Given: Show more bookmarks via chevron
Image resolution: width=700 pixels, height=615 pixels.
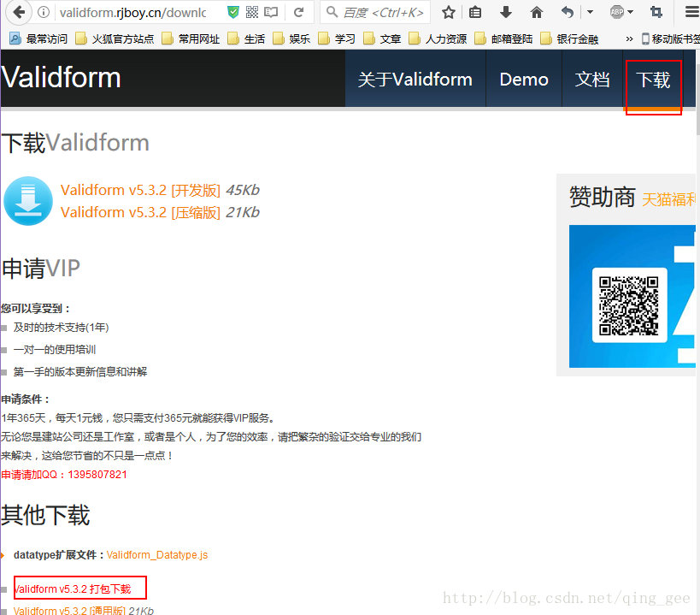Looking at the screenshot, I should 629,38.
